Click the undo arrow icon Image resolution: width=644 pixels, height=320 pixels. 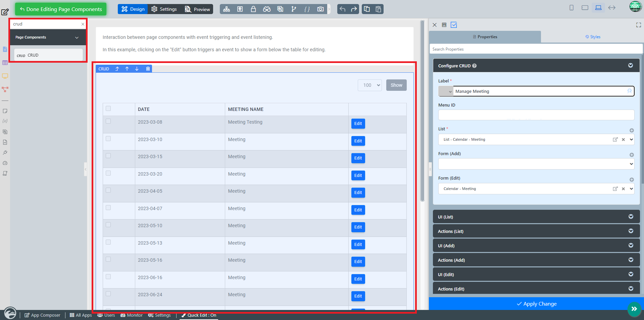coord(342,9)
